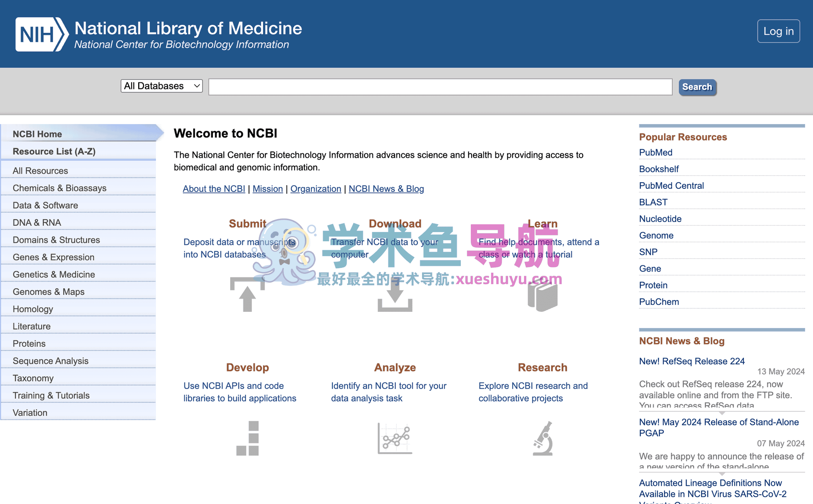Viewport: 813px width, 504px height.
Task: Click 'Identify an NCBI tool' description link
Action: click(x=389, y=392)
